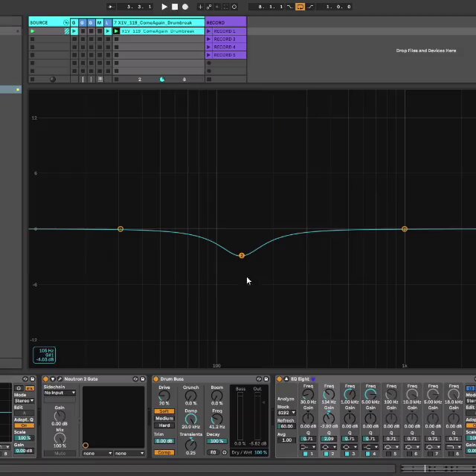Image resolution: width=476 pixels, height=476 pixels.
Task: Click the arrangement Record button in transport
Action: (x=185, y=7)
